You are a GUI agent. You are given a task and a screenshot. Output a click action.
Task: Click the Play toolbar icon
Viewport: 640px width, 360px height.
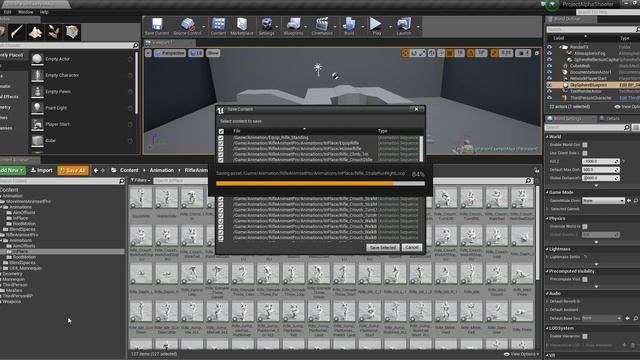tap(376, 26)
